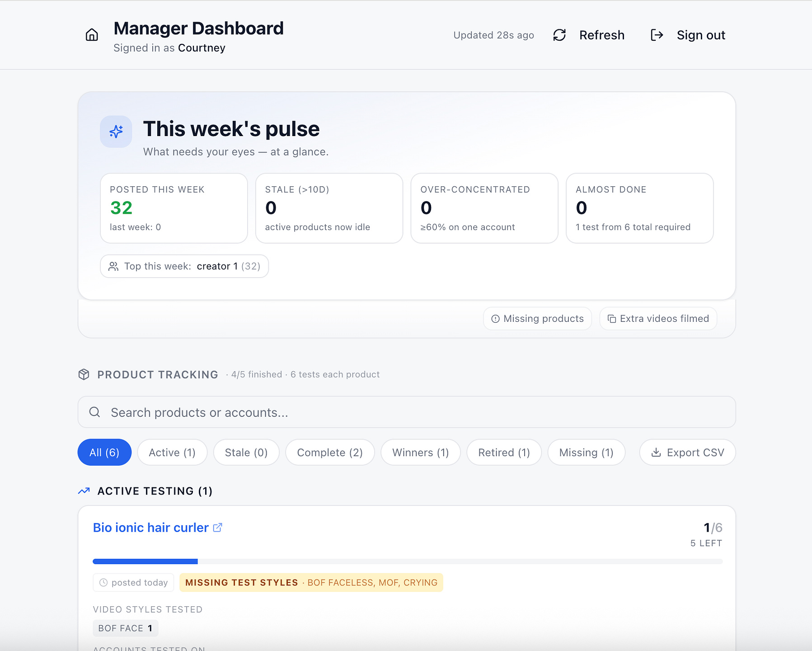Viewport: 812px width, 651px height.
Task: Click the Missing Test Styles badge
Action: coord(311,582)
